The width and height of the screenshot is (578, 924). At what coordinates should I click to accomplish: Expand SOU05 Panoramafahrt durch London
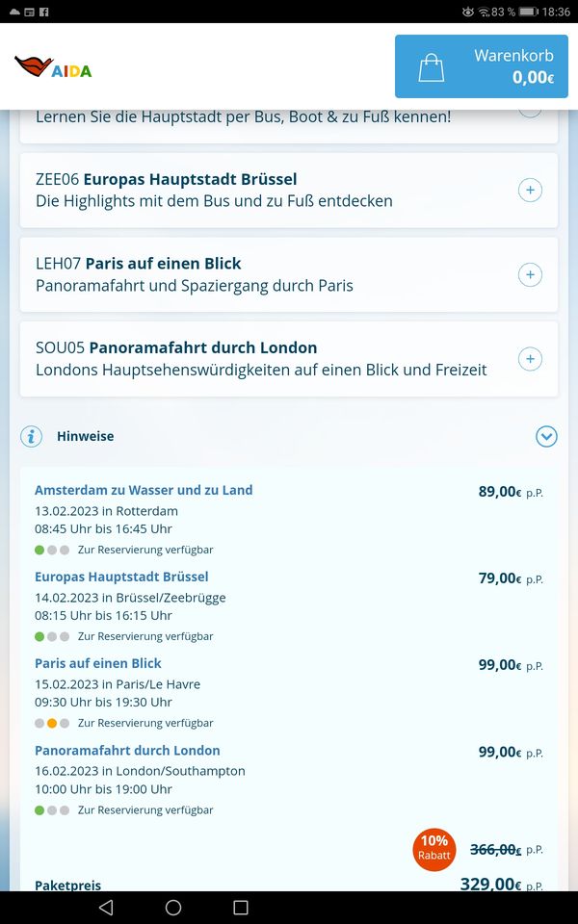pos(530,360)
